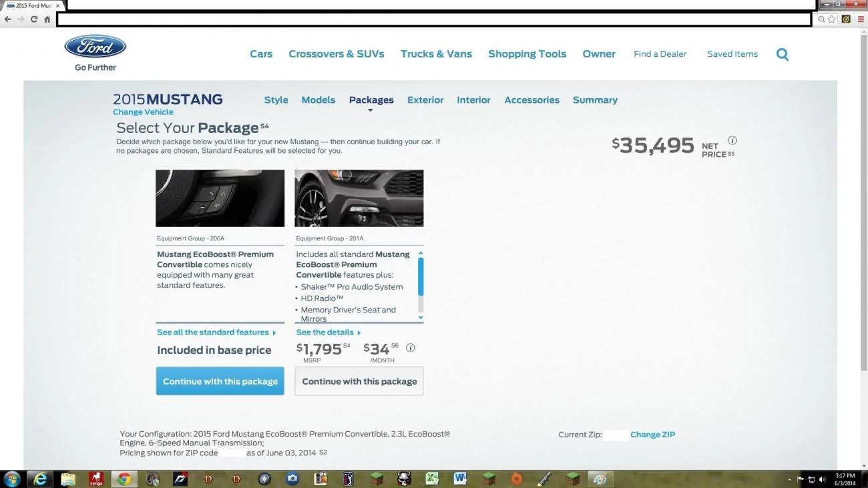The image size is (868, 488).
Task: Continue with the 201A package
Action: coord(359,381)
